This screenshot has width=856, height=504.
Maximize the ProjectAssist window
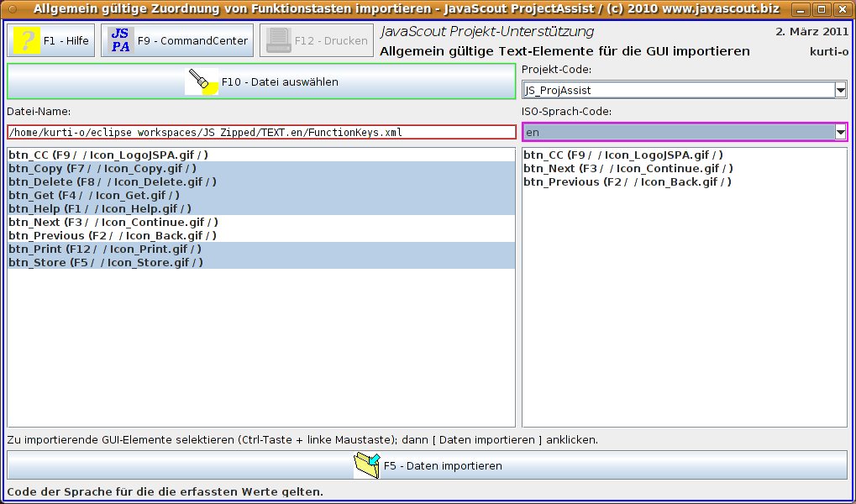pos(822,9)
